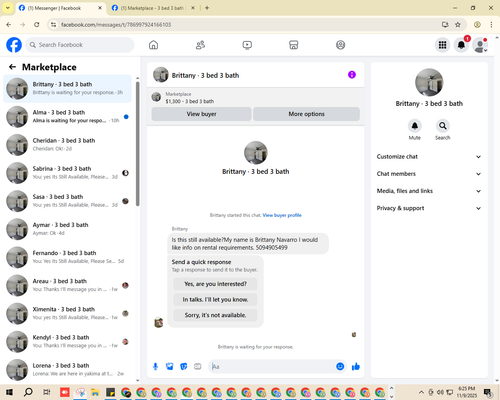
Task: Click the attach photo icon in composer
Action: [x=170, y=367]
